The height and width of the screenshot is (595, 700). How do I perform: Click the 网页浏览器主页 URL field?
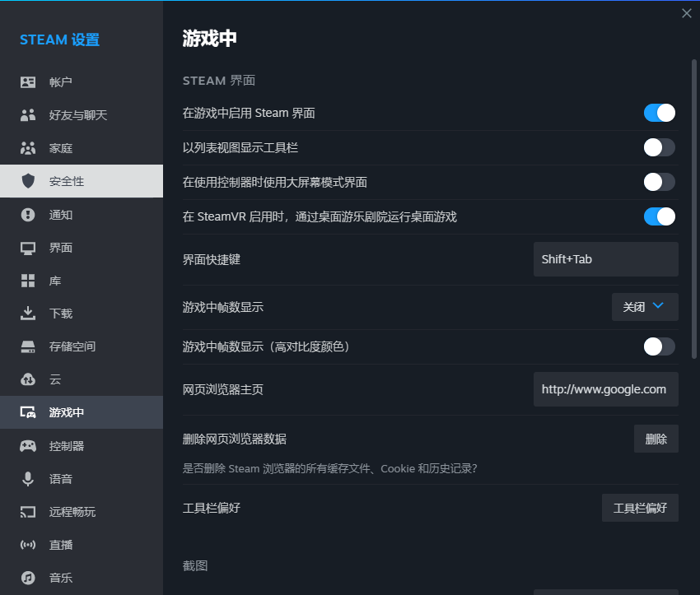[606, 389]
